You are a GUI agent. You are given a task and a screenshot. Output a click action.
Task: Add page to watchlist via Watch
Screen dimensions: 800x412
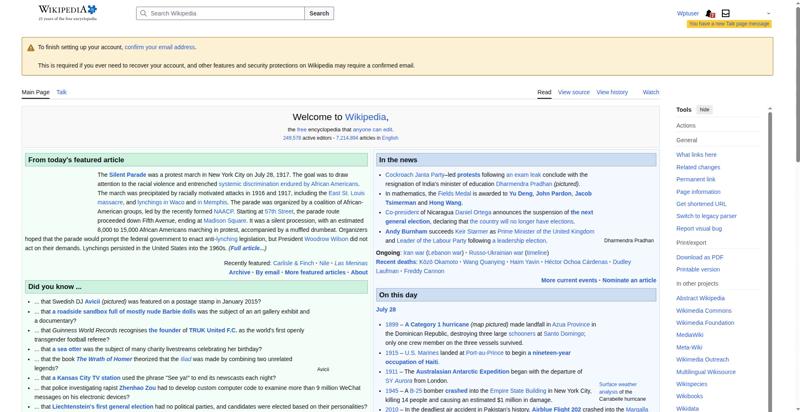pyautogui.click(x=651, y=92)
